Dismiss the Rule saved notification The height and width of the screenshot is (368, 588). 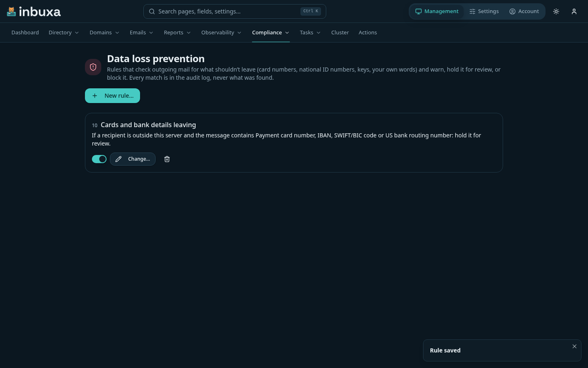tap(575, 346)
